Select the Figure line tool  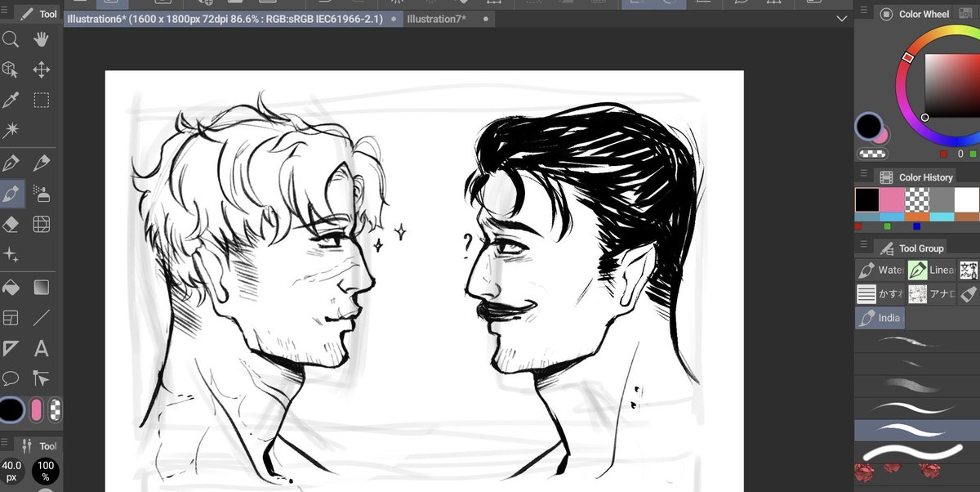(x=42, y=318)
